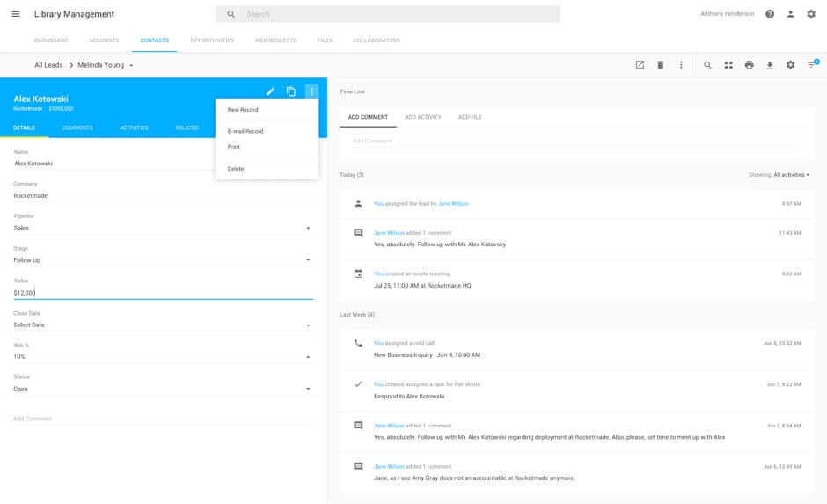Click the top Search input field
Viewport: 827px width, 504px height.
point(396,14)
